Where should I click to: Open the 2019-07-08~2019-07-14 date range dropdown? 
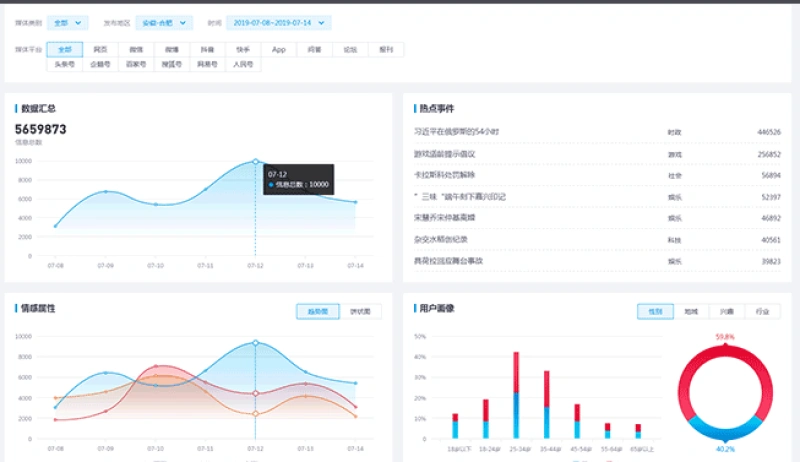click(279, 23)
